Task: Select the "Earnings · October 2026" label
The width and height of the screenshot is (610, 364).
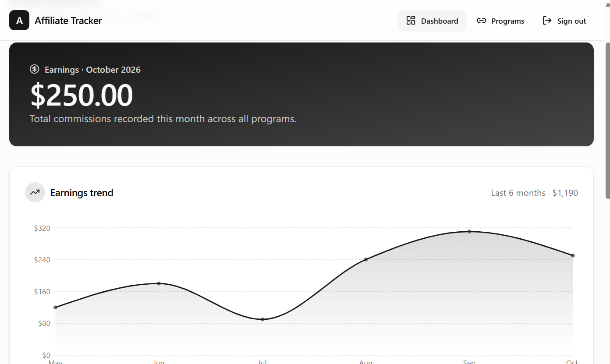Action: (92, 70)
